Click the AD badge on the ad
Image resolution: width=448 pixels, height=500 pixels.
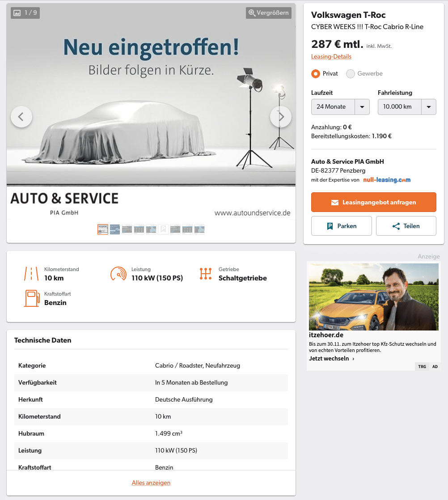click(x=435, y=367)
